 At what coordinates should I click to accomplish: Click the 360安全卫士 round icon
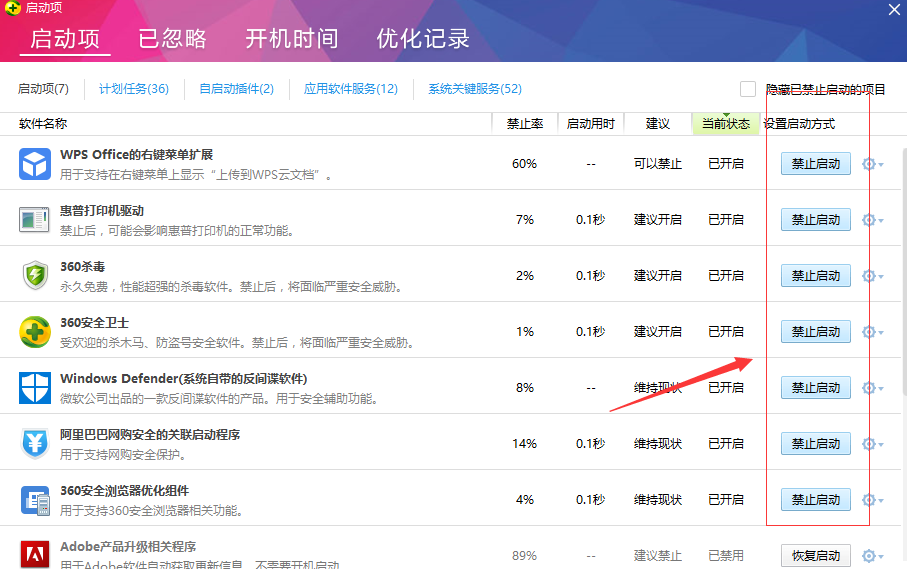point(35,332)
